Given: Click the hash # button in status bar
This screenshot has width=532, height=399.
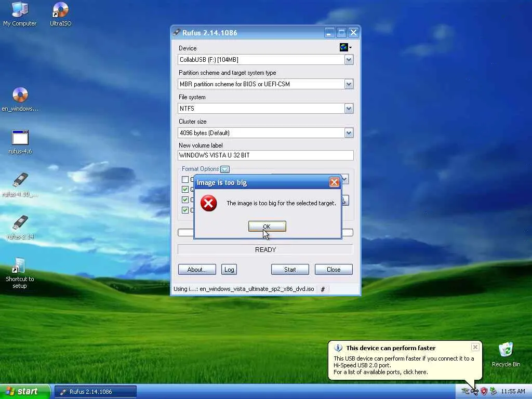Looking at the screenshot, I should coord(323,289).
